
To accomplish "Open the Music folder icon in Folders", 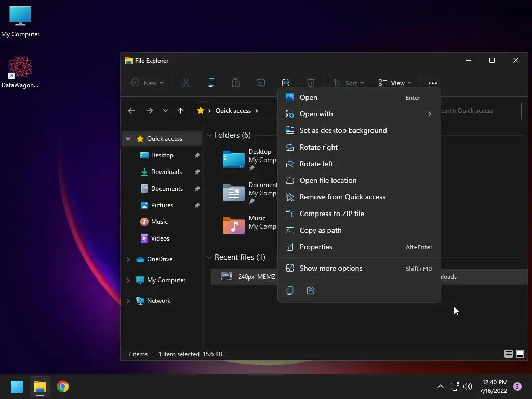I will [x=233, y=225].
